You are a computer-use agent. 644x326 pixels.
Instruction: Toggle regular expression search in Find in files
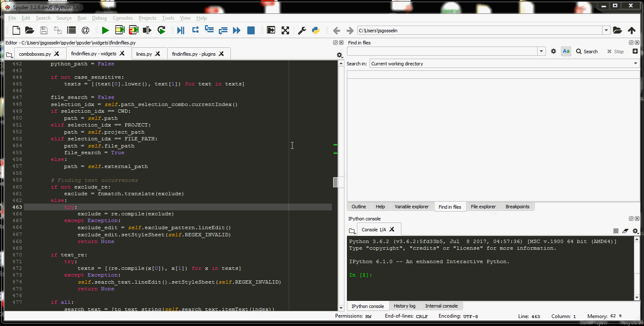[x=553, y=51]
